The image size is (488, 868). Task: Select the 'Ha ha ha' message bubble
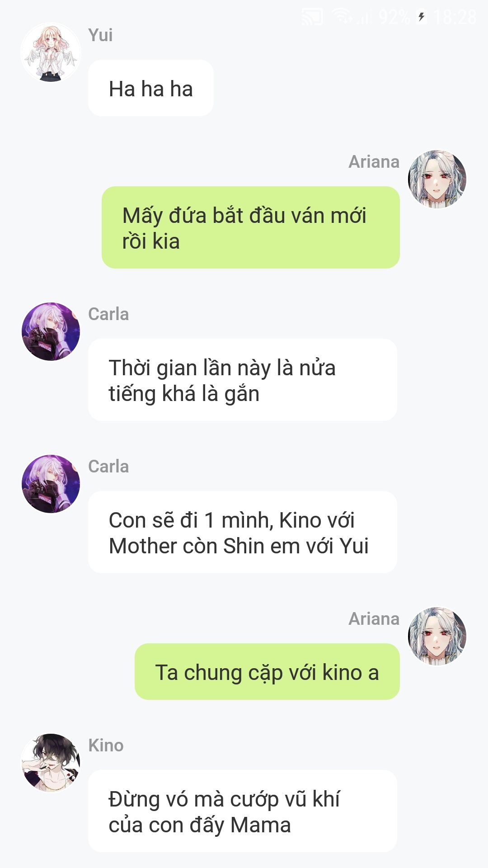(151, 88)
